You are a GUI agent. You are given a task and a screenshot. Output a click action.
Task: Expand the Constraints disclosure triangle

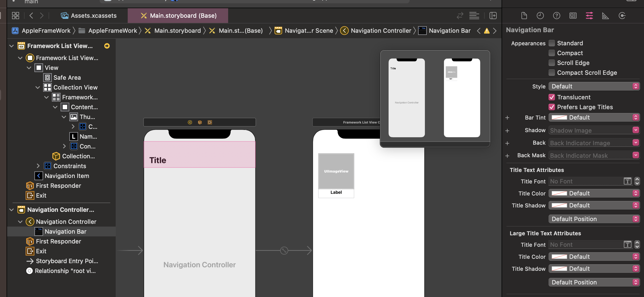[x=38, y=166]
